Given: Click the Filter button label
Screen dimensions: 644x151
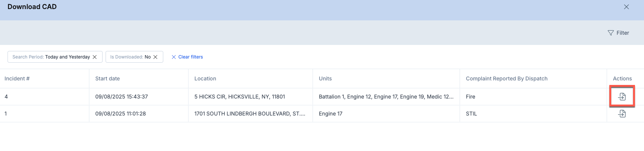Looking at the screenshot, I should click(x=623, y=33).
